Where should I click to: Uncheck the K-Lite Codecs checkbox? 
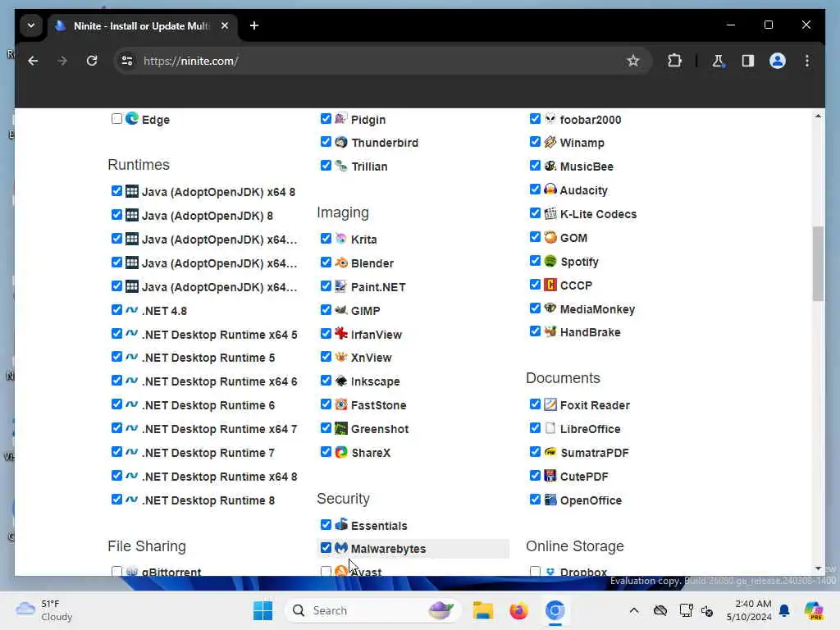535,213
